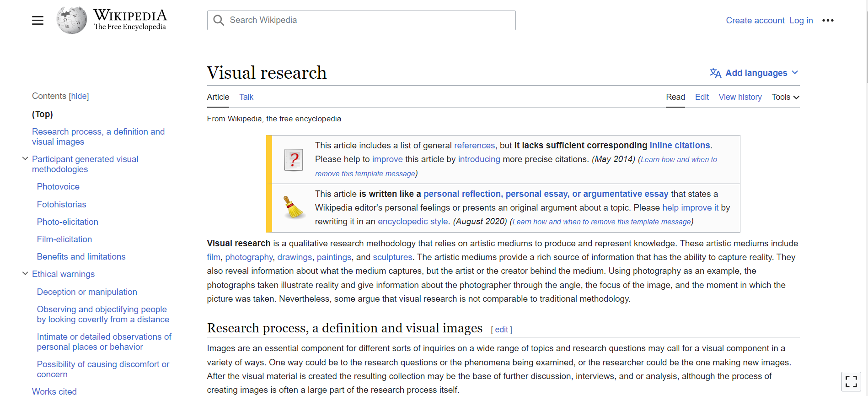Follow the photography link
This screenshot has width=868, height=396.
[249, 257]
